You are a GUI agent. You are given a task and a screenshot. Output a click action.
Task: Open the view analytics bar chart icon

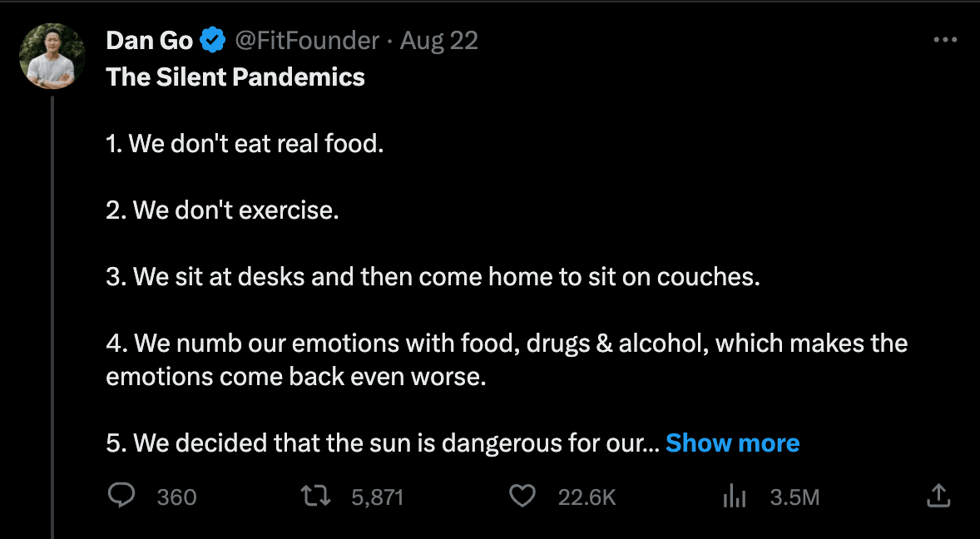click(734, 497)
